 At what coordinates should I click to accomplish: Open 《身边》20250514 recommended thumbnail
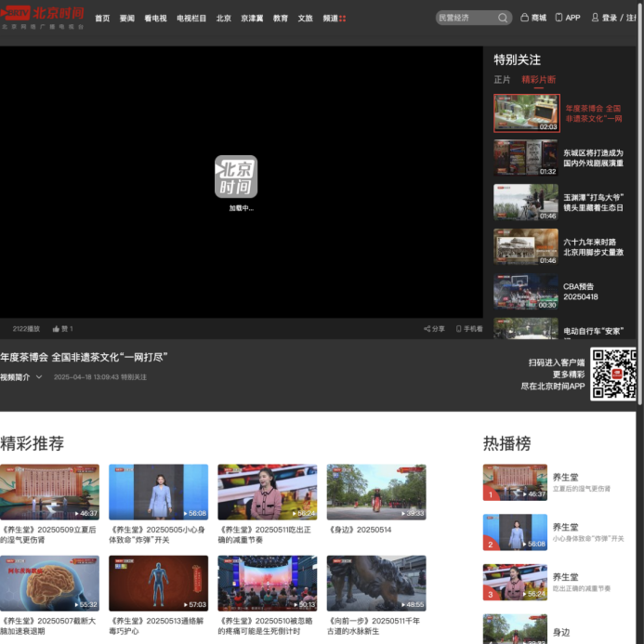(x=376, y=492)
